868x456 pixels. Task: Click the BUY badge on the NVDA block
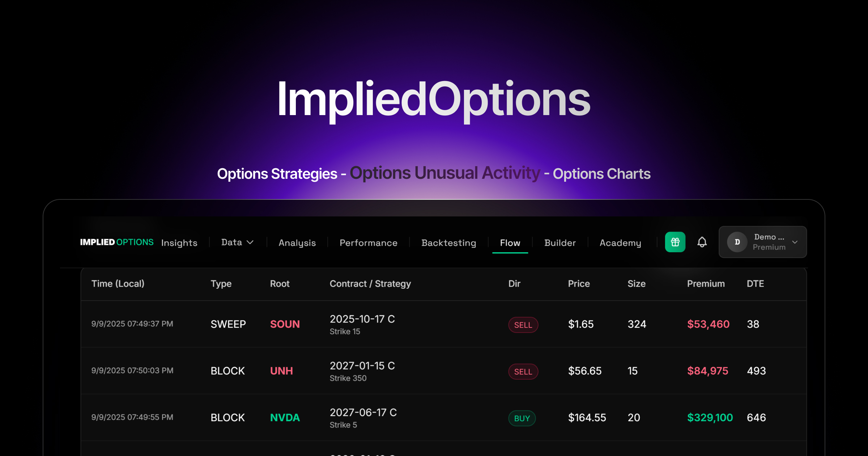point(522,418)
